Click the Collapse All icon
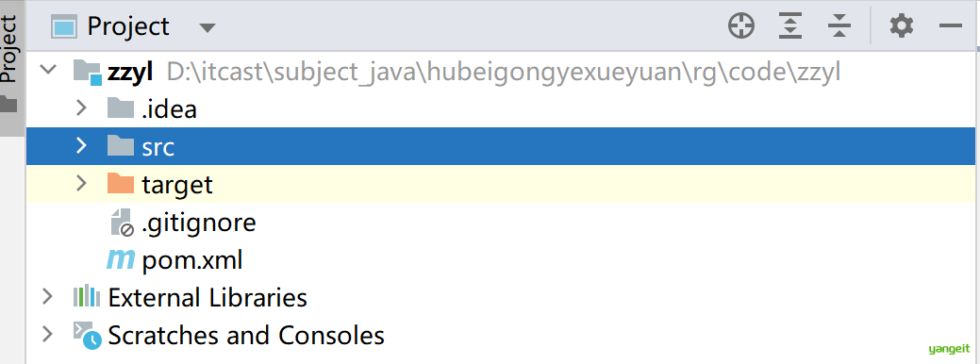980x364 pixels. tap(839, 26)
